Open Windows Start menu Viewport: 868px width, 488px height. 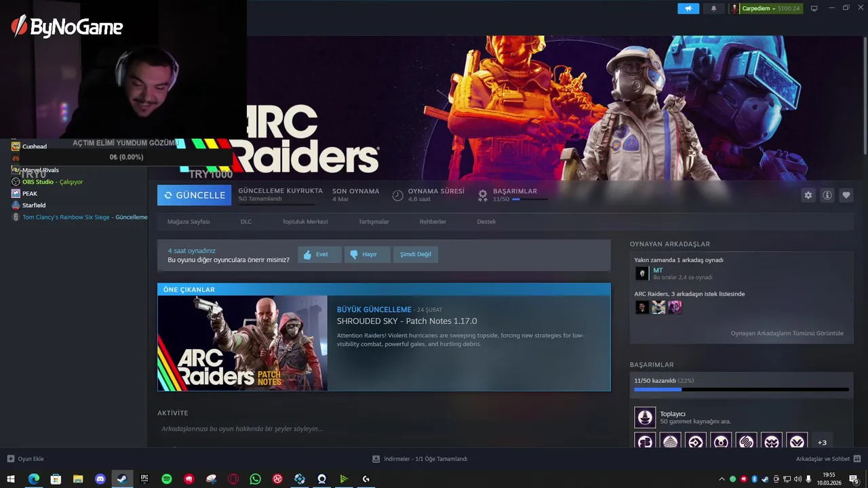(11, 479)
